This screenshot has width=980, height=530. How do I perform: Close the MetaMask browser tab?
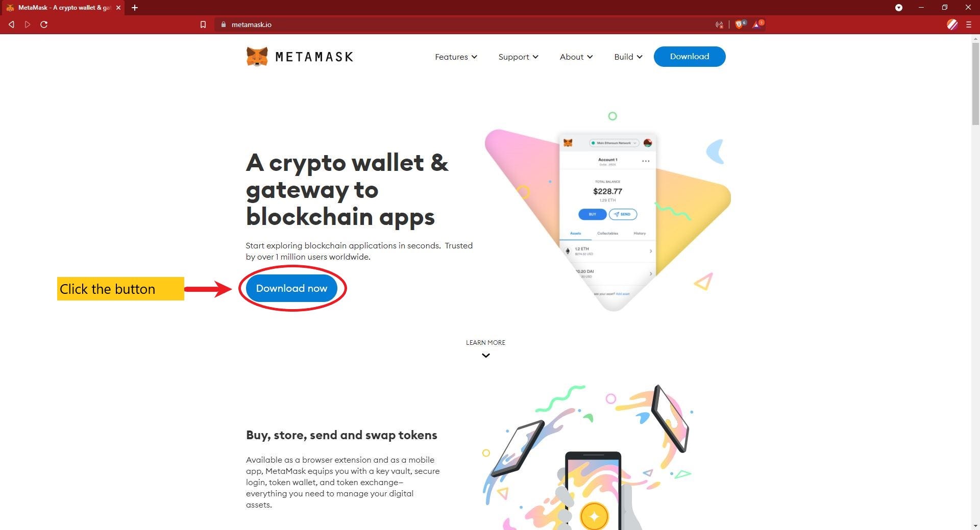point(118,8)
